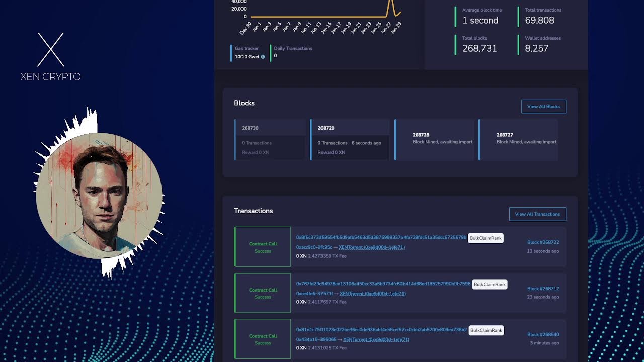Click the 'Wallet addresses' label
644x362 pixels.
point(543,38)
